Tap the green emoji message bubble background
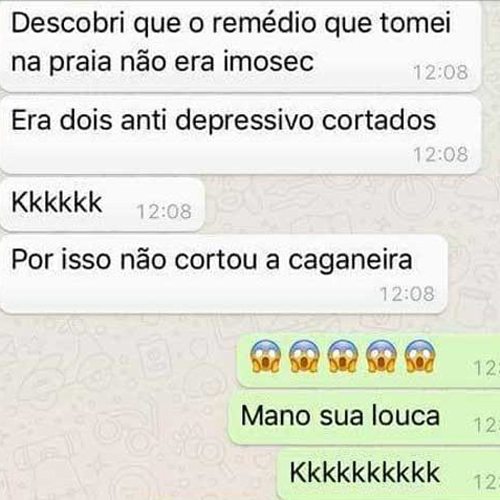Image resolution: width=500 pixels, height=500 pixels. coord(368,360)
